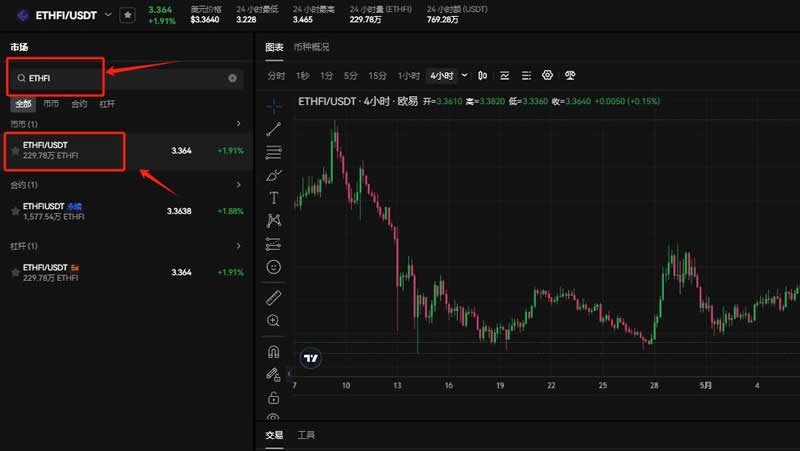Image resolution: width=800 pixels, height=451 pixels.
Task: Open the emoji sticker tool
Action: 274,267
